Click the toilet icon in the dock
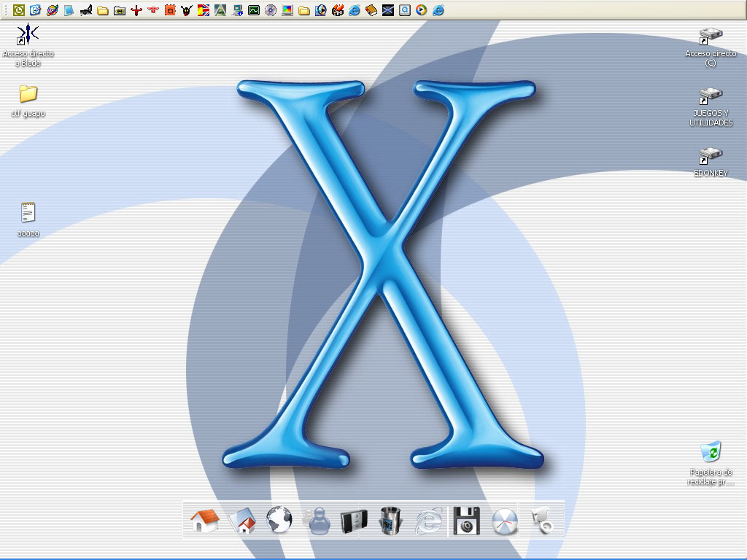The height and width of the screenshot is (560, 747). 543,521
